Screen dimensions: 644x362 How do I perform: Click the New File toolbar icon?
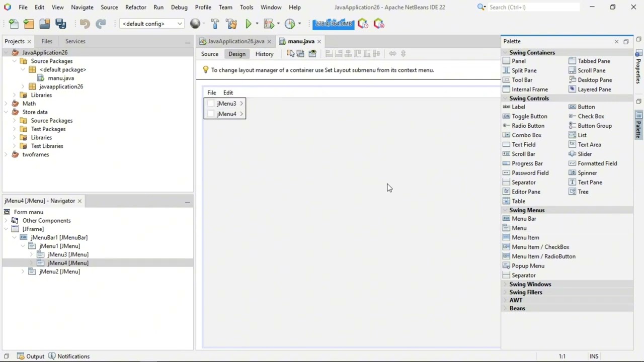[x=14, y=24]
